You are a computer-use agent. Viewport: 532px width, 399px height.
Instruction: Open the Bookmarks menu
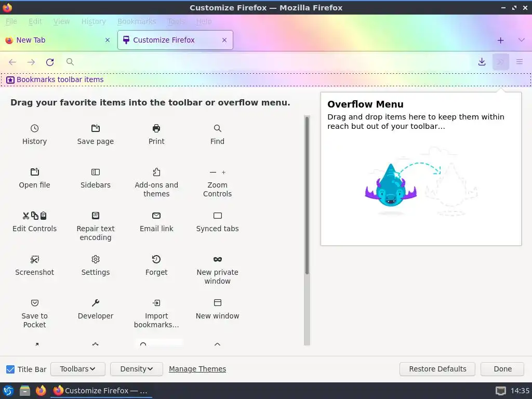coord(137,21)
